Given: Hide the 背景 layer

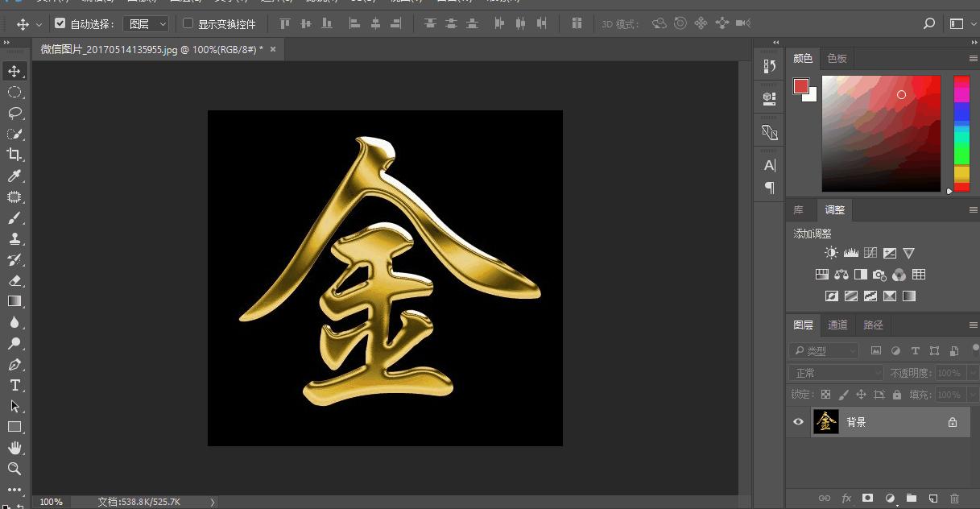Looking at the screenshot, I should (798, 421).
